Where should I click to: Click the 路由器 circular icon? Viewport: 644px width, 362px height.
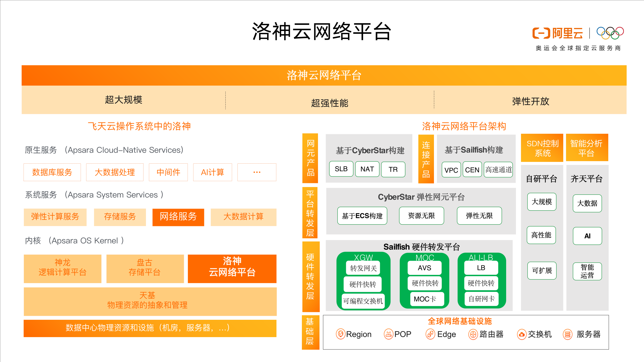(473, 334)
